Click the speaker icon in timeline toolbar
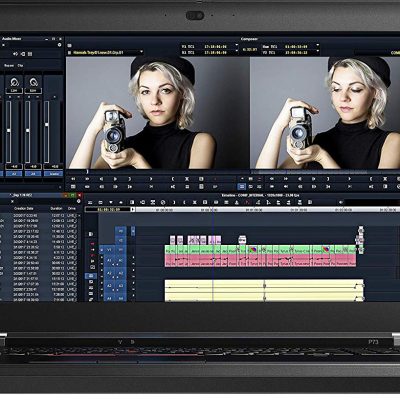400x400 pixels. 340,202
